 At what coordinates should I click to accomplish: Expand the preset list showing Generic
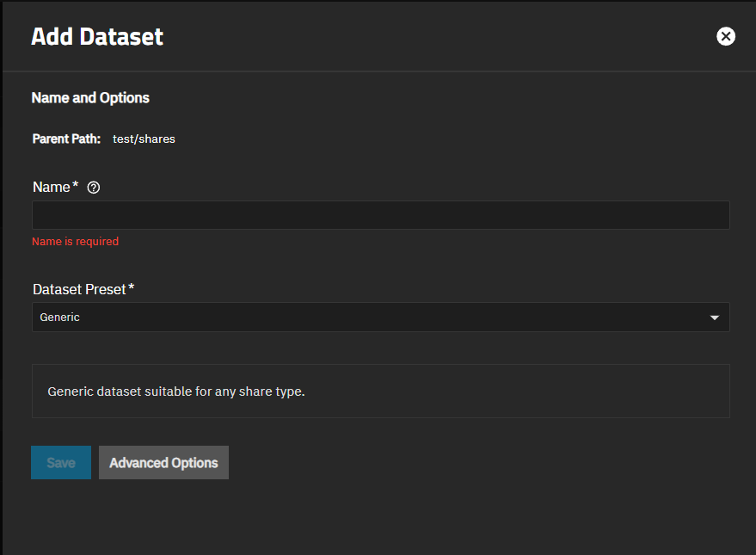[380, 317]
